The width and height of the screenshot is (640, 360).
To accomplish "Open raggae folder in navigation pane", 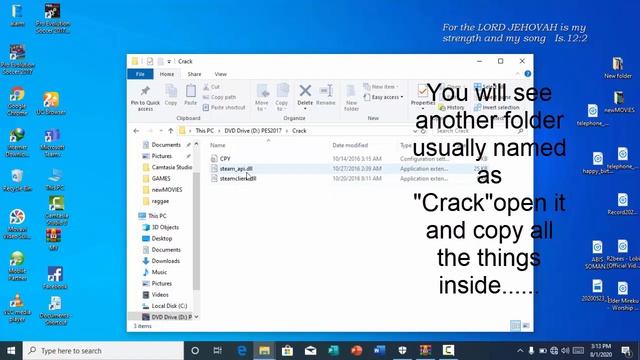I will tap(160, 201).
